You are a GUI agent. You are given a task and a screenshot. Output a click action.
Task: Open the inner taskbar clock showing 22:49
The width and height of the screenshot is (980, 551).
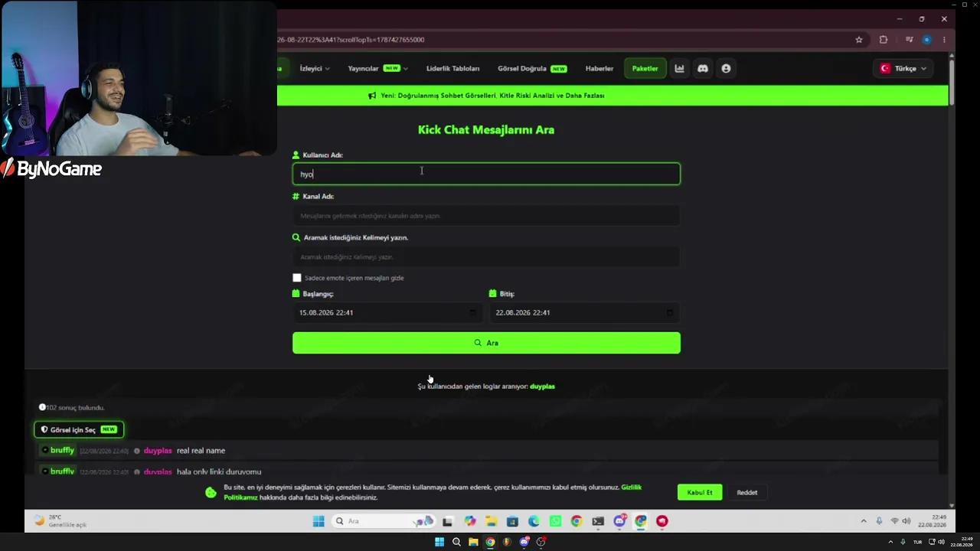[932, 521]
